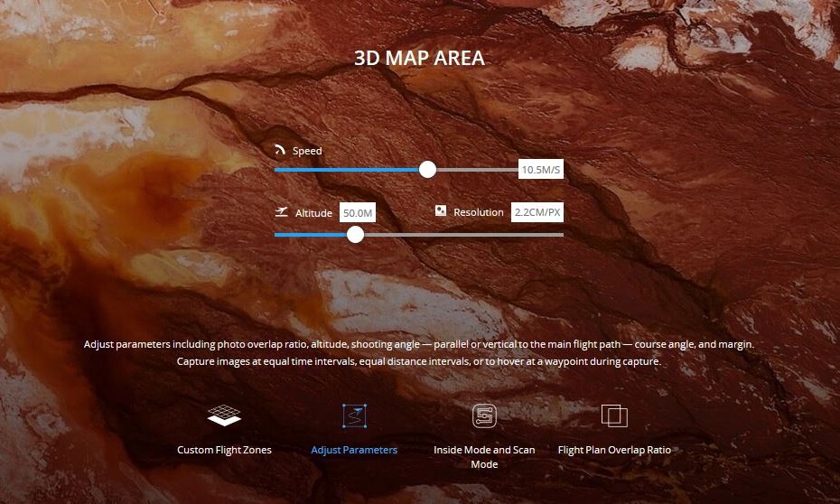Click the grey unfilled part of Speed slider track
This screenshot has width=840, height=504.
[x=477, y=170]
